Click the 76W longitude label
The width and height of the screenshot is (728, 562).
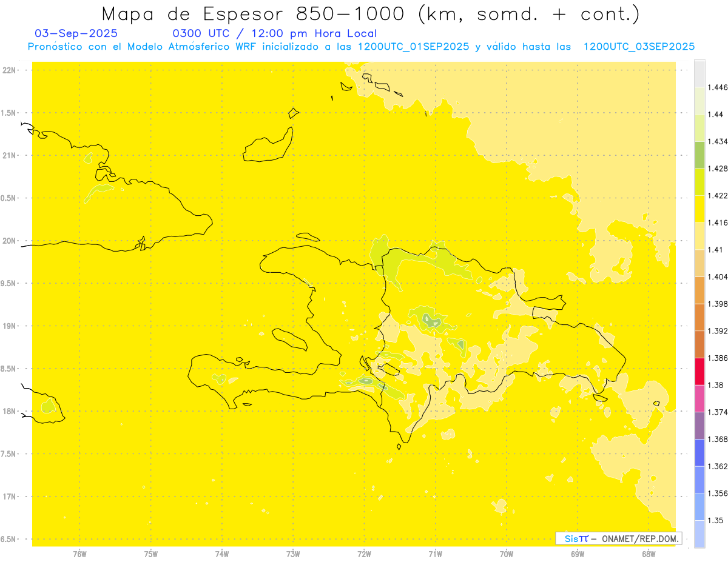tap(79, 554)
